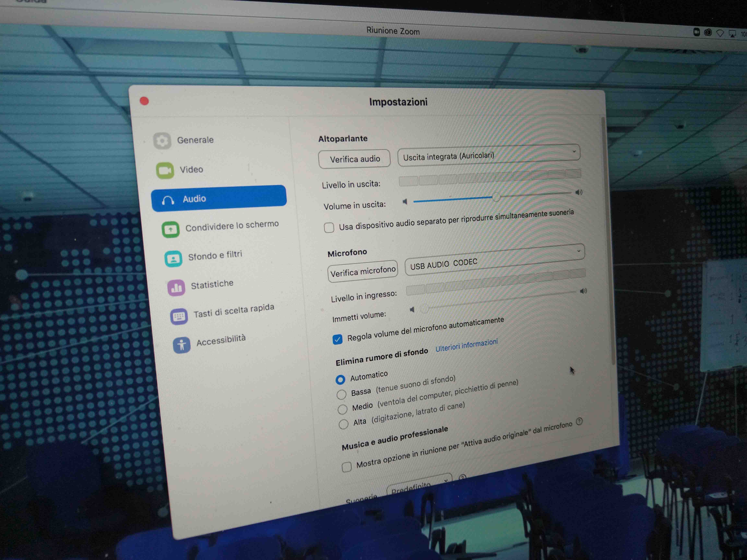Viewport: 747px width, 560px height.
Task: Click the green Video camera icon
Action: [x=165, y=170]
